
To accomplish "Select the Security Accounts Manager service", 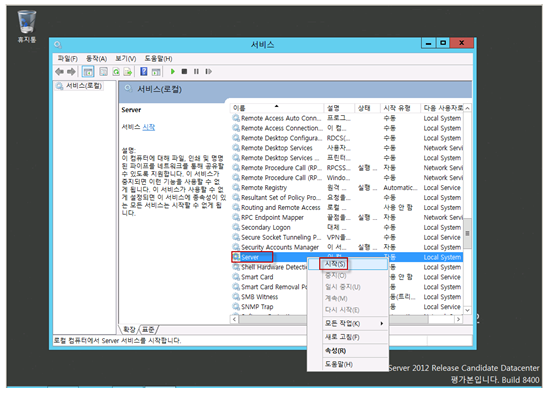I will click(x=347, y=247).
